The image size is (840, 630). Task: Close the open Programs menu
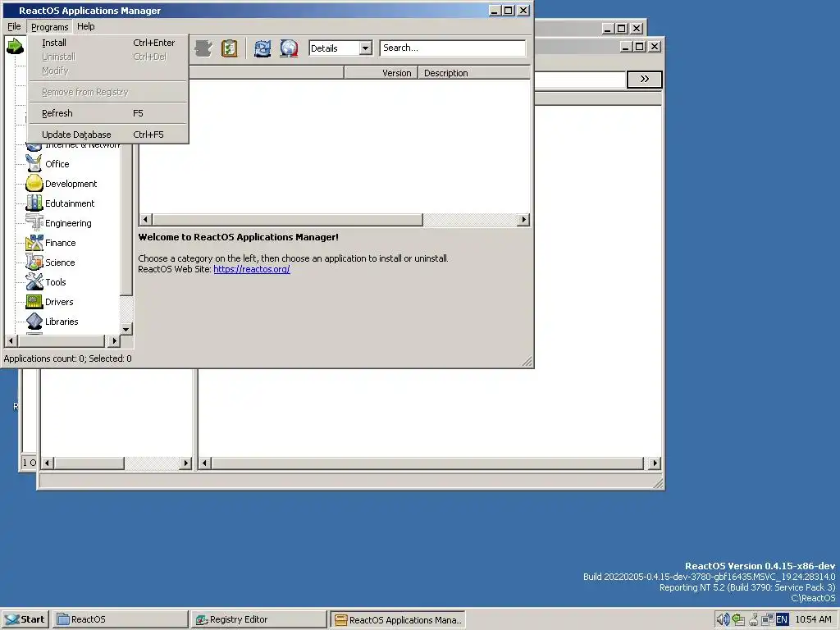tap(49, 26)
